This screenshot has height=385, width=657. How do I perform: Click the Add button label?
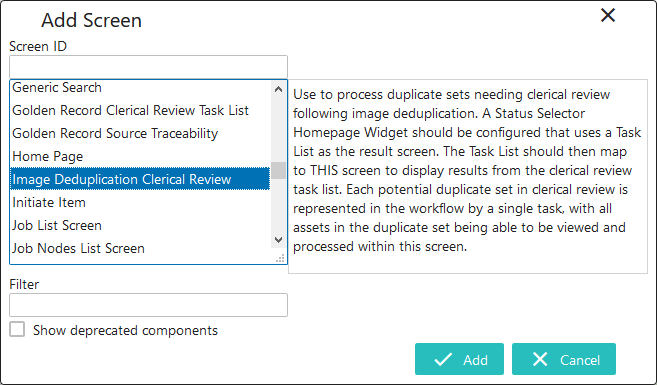pos(475,360)
